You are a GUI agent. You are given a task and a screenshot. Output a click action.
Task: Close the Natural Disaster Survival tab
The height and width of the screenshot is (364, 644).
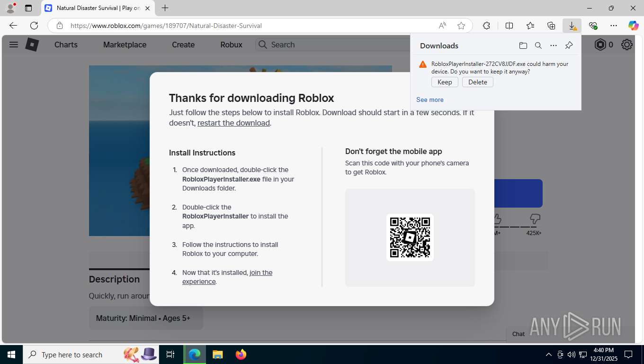click(x=147, y=8)
